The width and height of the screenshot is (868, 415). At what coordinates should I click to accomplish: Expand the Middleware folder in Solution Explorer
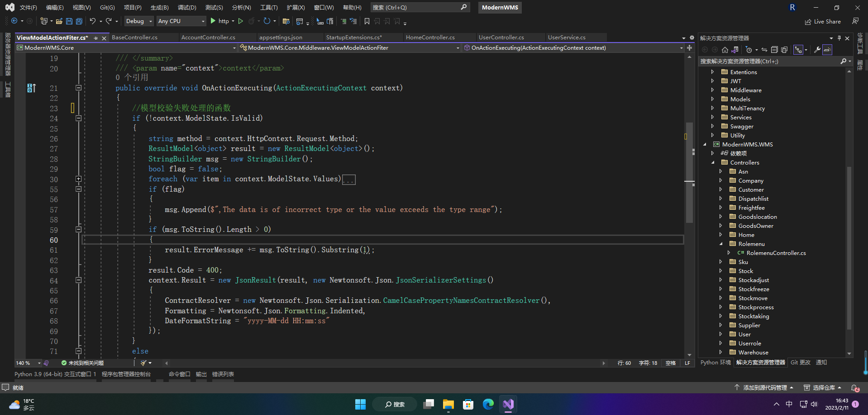point(712,90)
